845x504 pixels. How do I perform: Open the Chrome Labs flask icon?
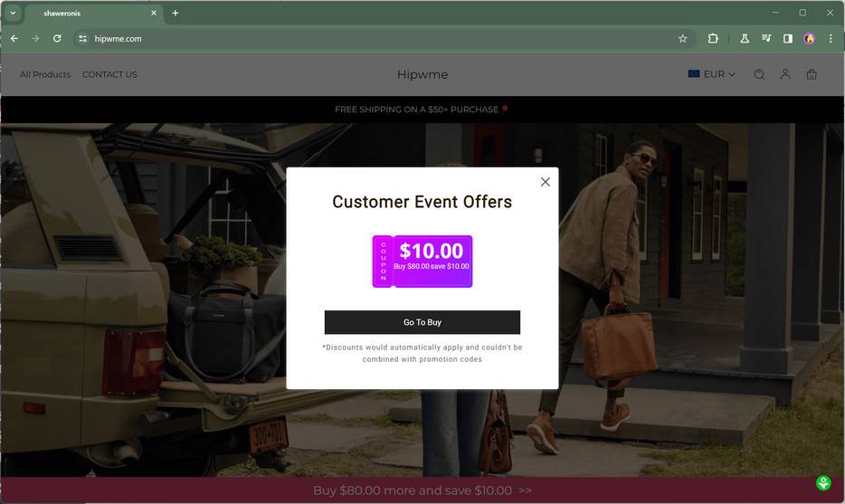(745, 39)
